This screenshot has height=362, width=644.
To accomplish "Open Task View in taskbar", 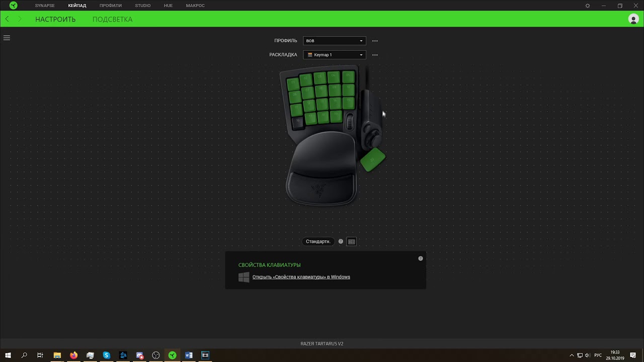I will click(x=40, y=355).
